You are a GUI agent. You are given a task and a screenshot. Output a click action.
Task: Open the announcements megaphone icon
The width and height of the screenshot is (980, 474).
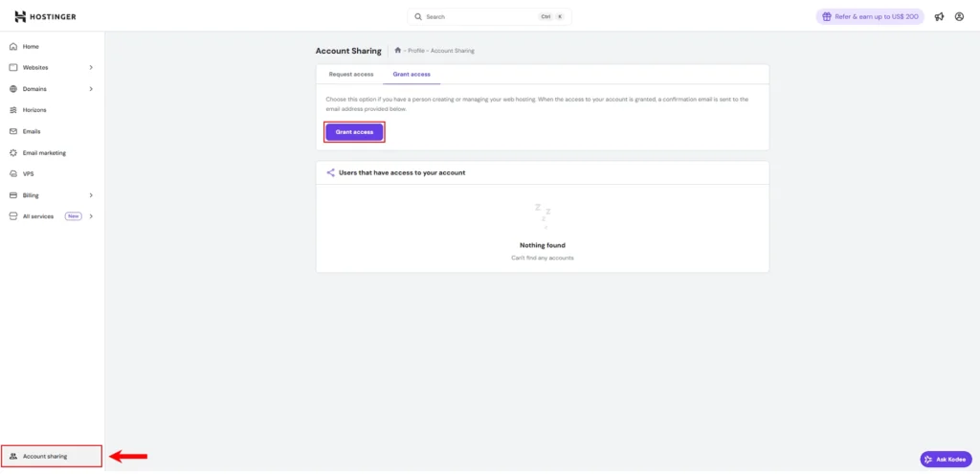tap(940, 17)
